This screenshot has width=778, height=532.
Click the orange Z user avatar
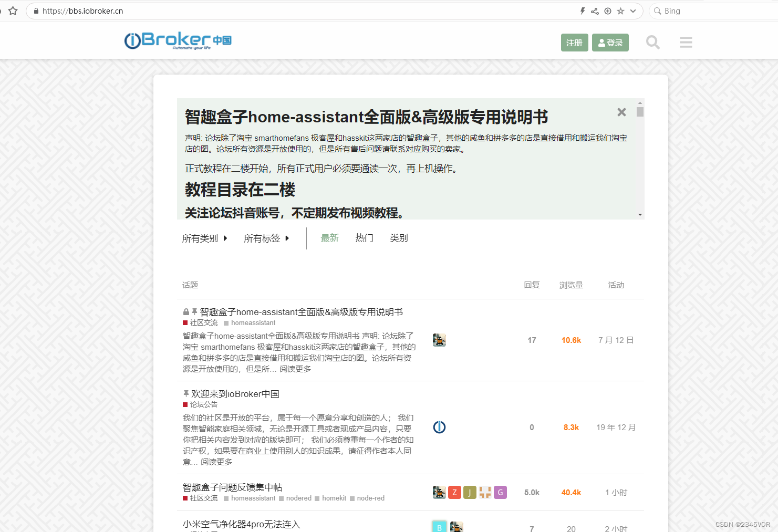[454, 492]
